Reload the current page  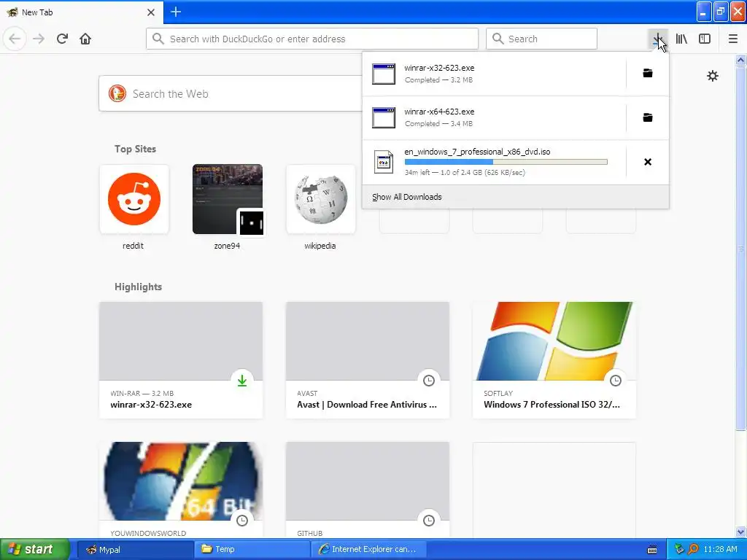[x=62, y=39]
